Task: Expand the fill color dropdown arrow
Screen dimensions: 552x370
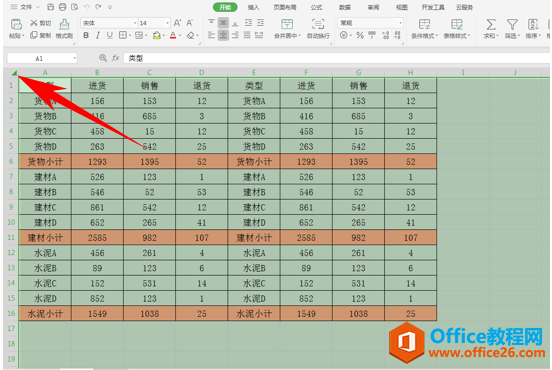Action: 164,36
